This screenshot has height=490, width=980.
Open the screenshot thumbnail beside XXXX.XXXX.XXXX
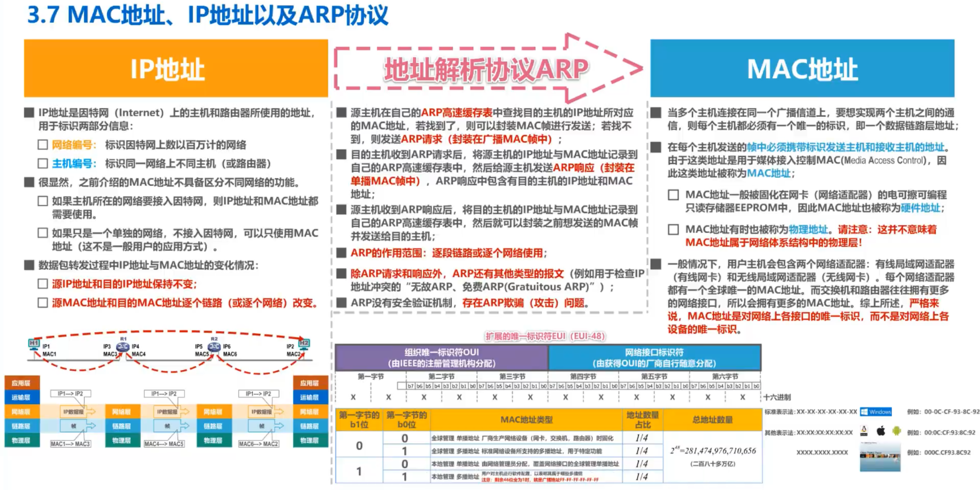880,456
